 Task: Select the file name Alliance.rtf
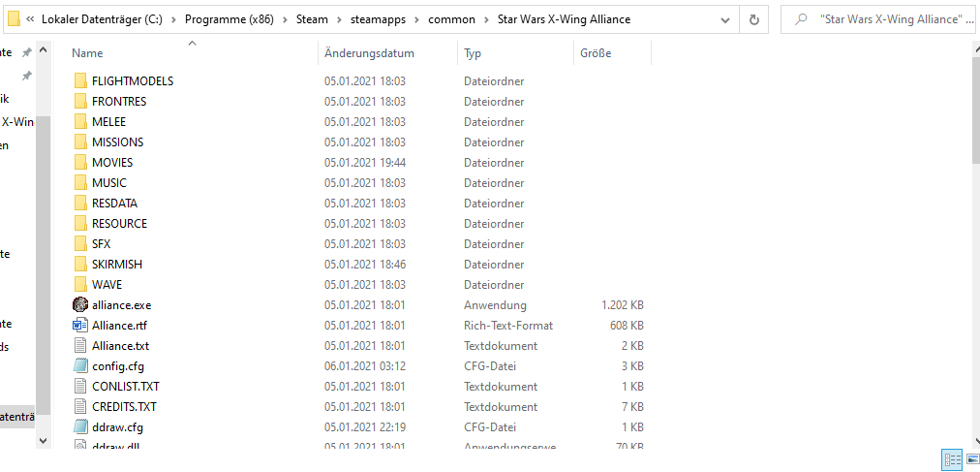(119, 326)
